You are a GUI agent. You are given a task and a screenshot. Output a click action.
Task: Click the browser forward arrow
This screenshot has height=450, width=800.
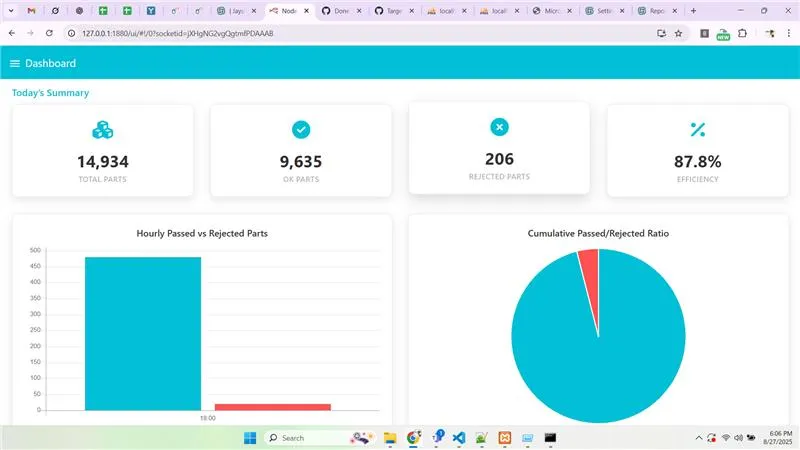point(30,33)
